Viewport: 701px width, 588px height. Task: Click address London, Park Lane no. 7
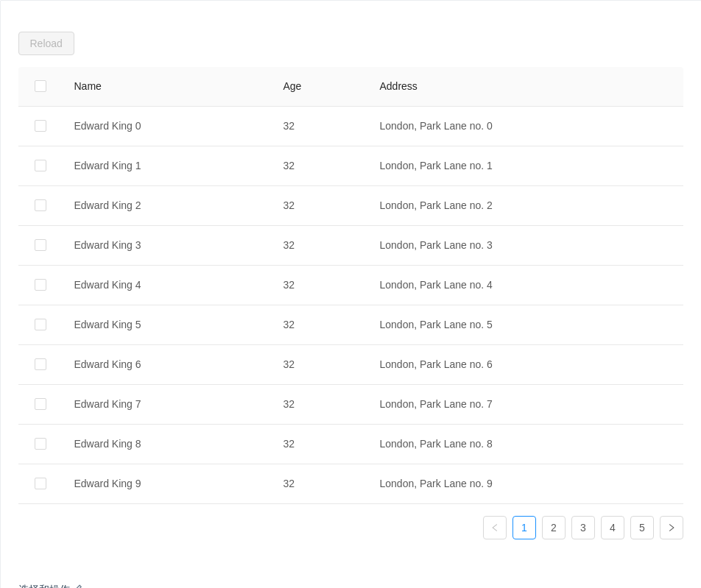tap(436, 404)
